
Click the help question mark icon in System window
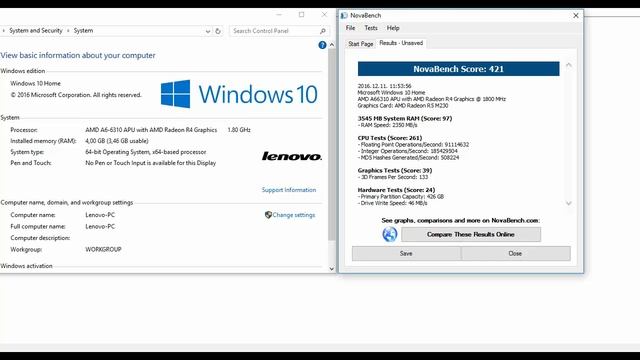coord(322,45)
